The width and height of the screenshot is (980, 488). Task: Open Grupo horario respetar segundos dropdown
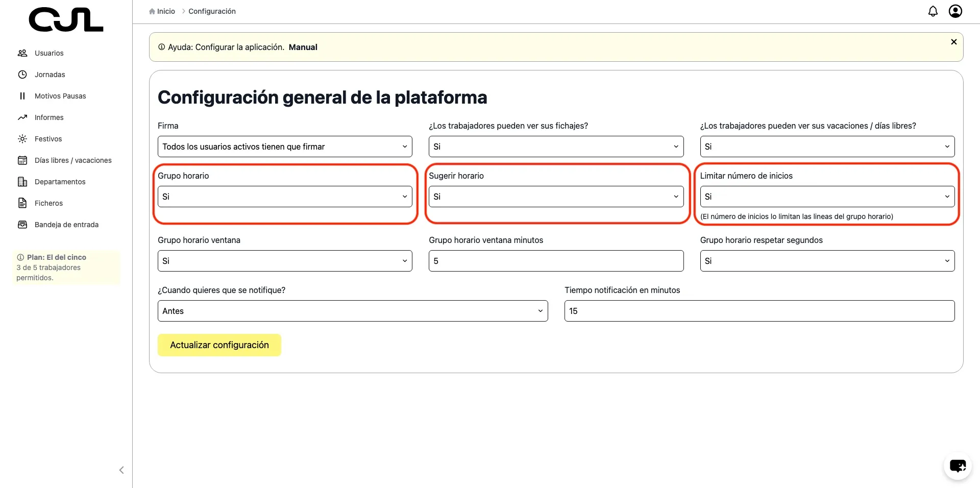point(827,261)
